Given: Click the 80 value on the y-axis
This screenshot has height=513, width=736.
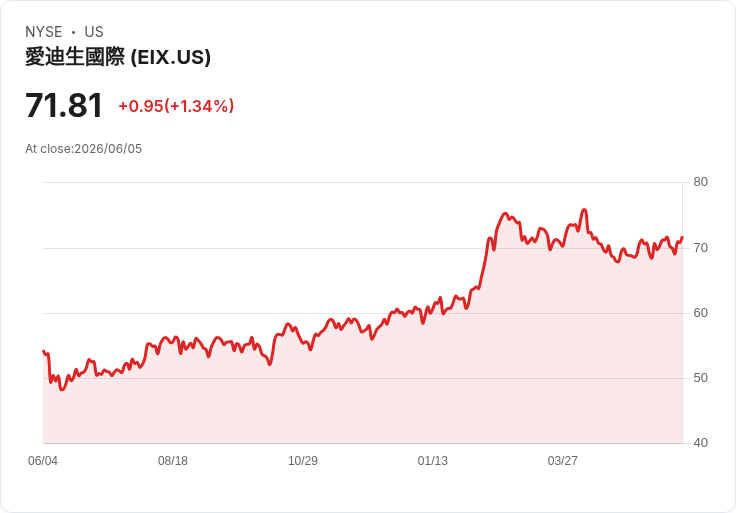Looking at the screenshot, I should (700, 182).
